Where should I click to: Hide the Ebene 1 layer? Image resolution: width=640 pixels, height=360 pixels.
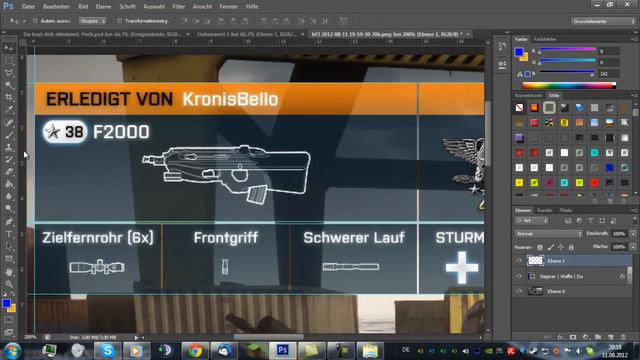click(x=519, y=260)
